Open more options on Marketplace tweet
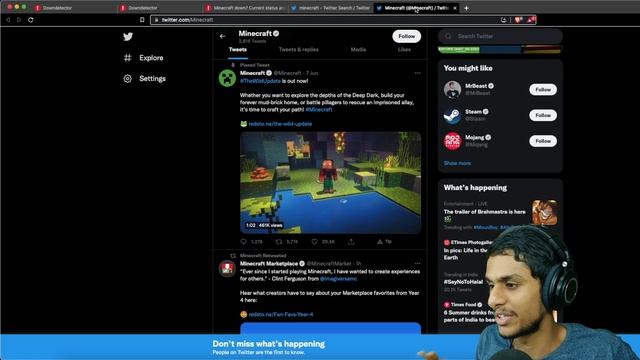The width and height of the screenshot is (640, 360). tap(417, 263)
